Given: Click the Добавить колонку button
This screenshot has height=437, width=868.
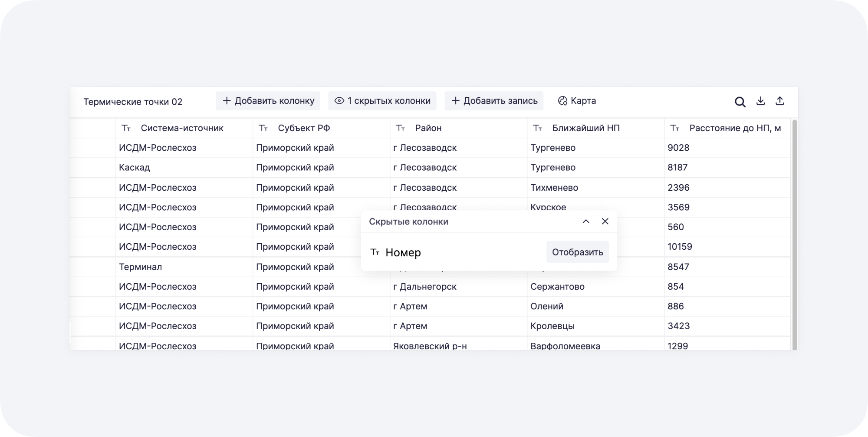Looking at the screenshot, I should [268, 100].
